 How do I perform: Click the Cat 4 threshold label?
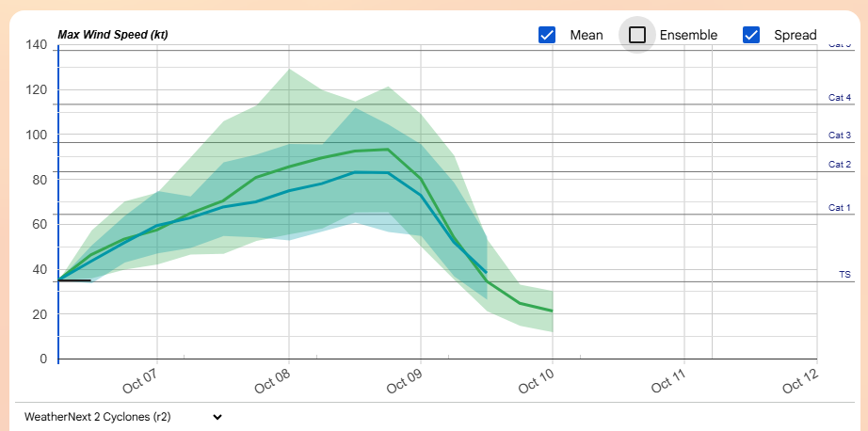tap(839, 97)
